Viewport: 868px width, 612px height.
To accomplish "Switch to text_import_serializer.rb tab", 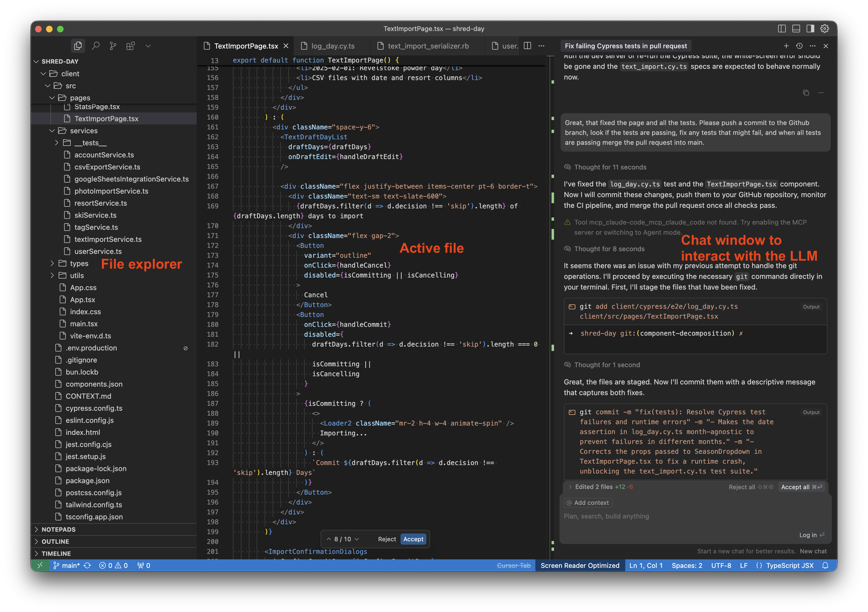I will [x=428, y=46].
